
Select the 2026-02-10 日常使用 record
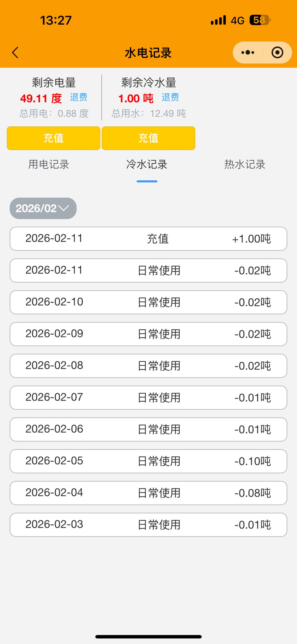click(148, 302)
